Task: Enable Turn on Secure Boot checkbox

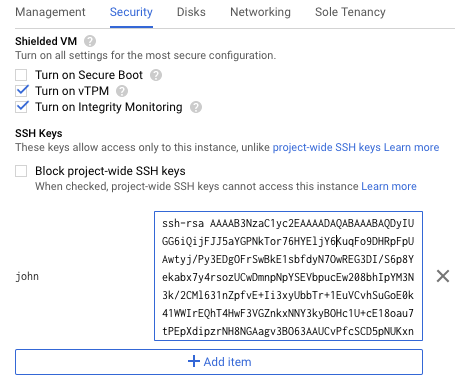Action: [21, 75]
